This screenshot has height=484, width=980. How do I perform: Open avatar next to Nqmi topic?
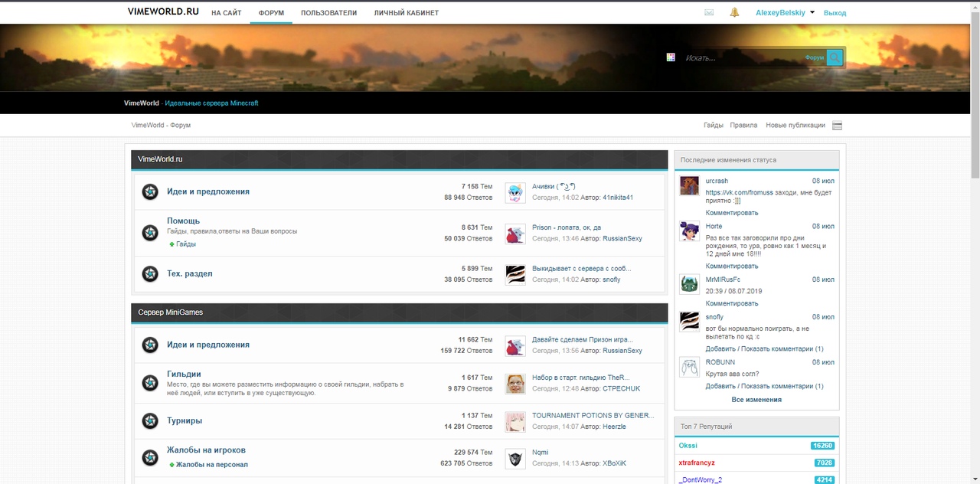click(x=515, y=458)
